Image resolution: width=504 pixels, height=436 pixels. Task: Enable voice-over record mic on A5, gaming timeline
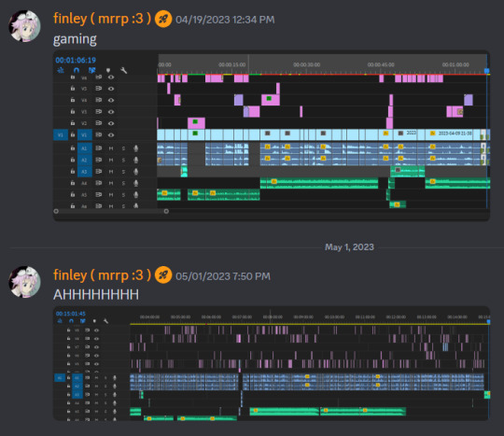pos(136,194)
